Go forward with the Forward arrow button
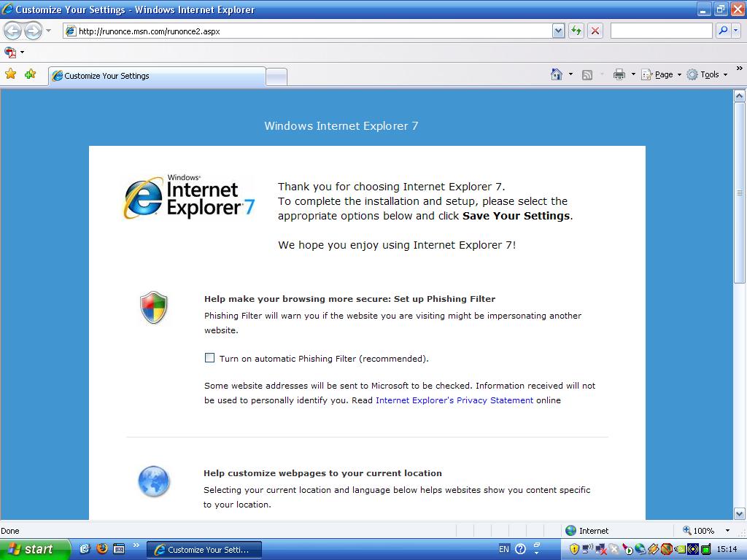 point(33,31)
